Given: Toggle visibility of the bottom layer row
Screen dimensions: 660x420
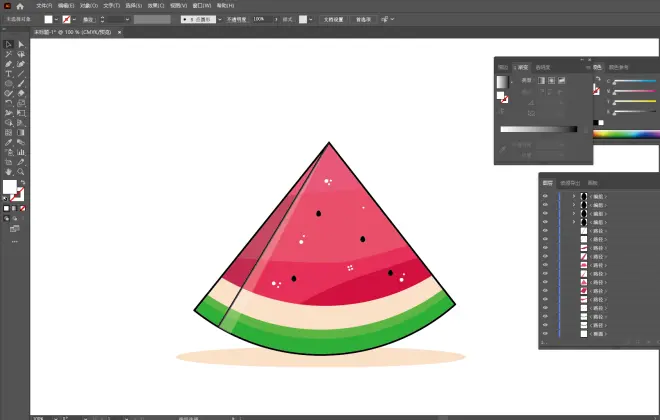Looking at the screenshot, I should coord(546,334).
